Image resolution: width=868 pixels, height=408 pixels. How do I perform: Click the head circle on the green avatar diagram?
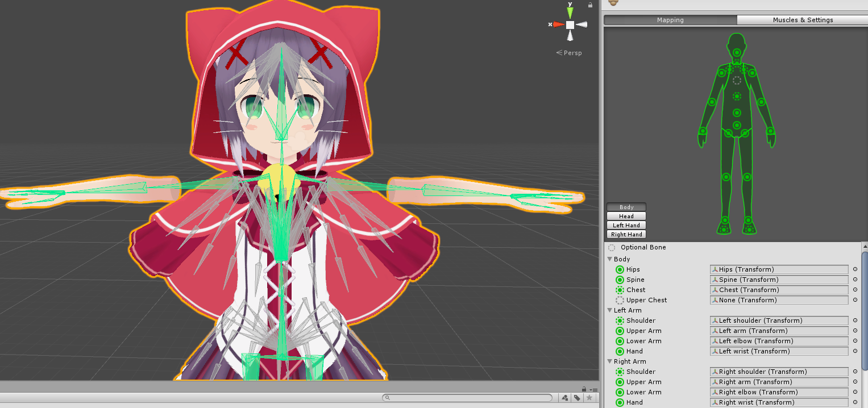click(x=737, y=52)
